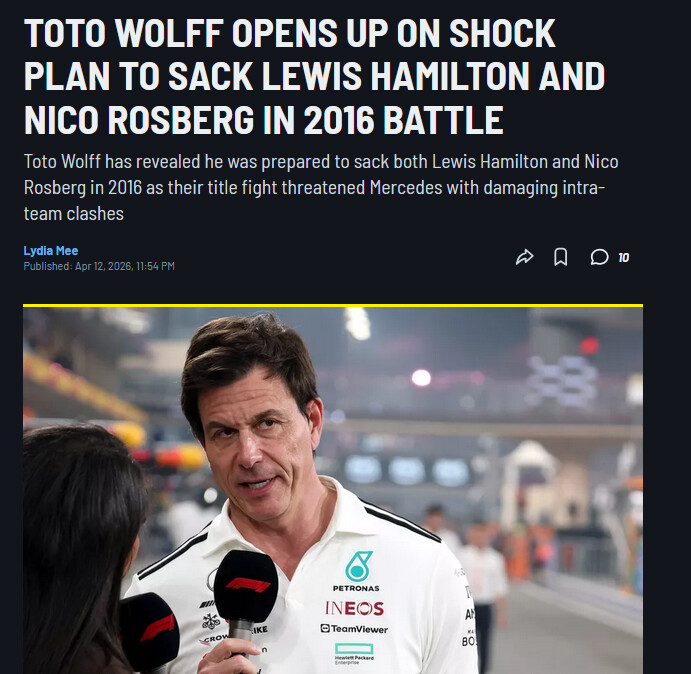This screenshot has height=674, width=691.
Task: Click the "Published" label under the author name
Action: [47, 266]
